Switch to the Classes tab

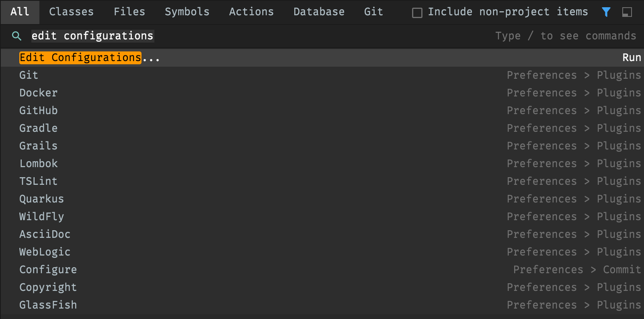(x=71, y=12)
